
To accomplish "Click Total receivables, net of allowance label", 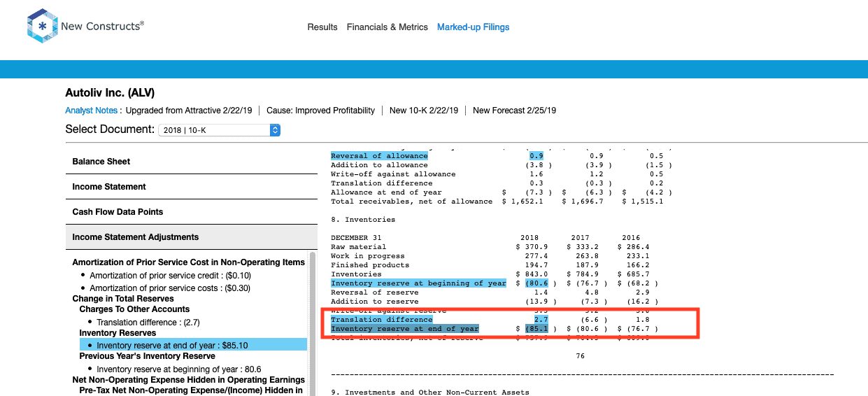I will [411, 201].
